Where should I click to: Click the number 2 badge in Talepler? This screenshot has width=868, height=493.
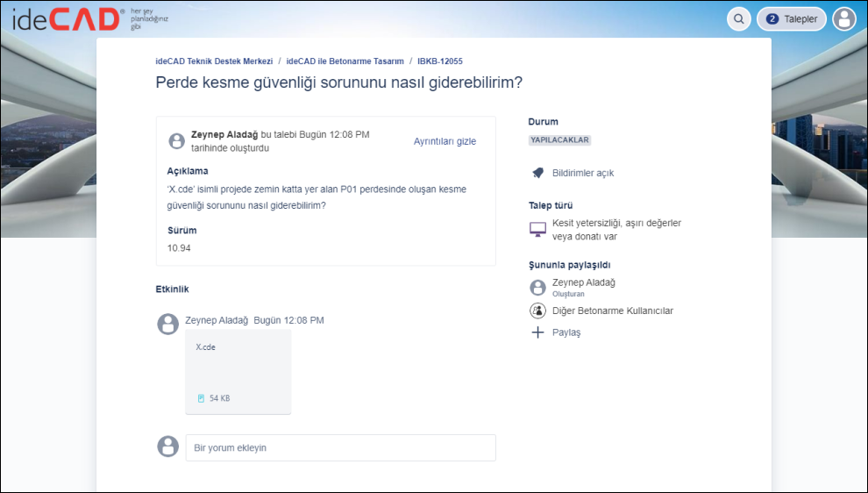point(772,18)
